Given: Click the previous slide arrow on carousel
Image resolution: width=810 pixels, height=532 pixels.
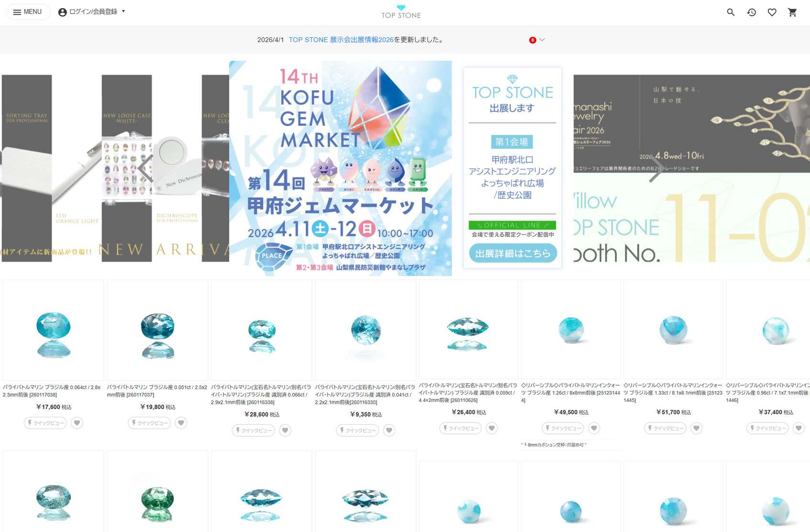Looking at the screenshot, I should coord(145,168).
